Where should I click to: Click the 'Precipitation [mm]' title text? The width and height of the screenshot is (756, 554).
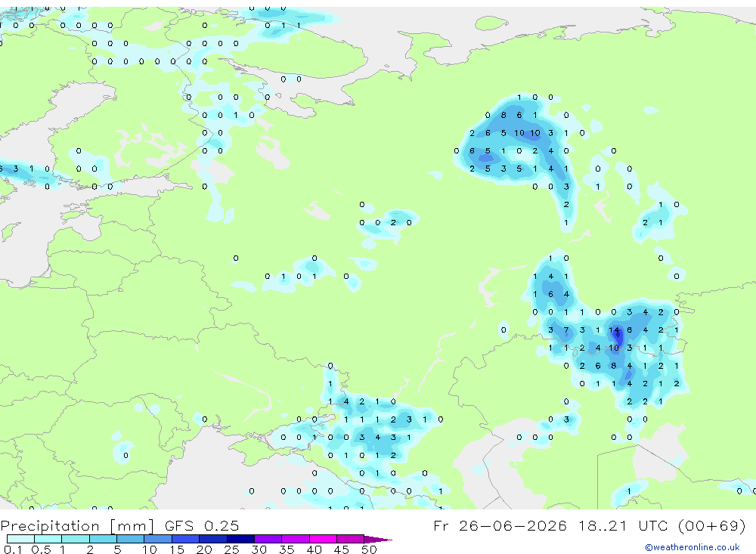click(x=78, y=525)
